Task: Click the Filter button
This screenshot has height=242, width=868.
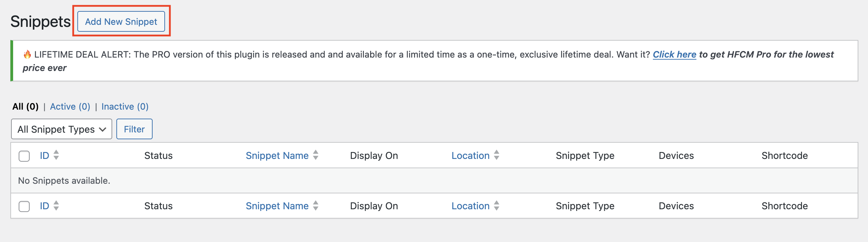Action: click(x=134, y=129)
